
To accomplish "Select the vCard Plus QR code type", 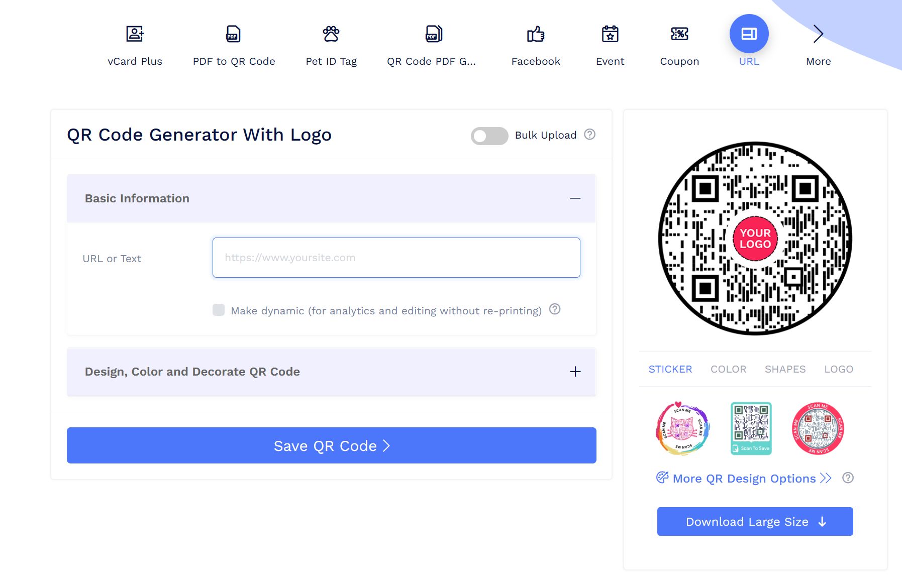I will (x=134, y=45).
